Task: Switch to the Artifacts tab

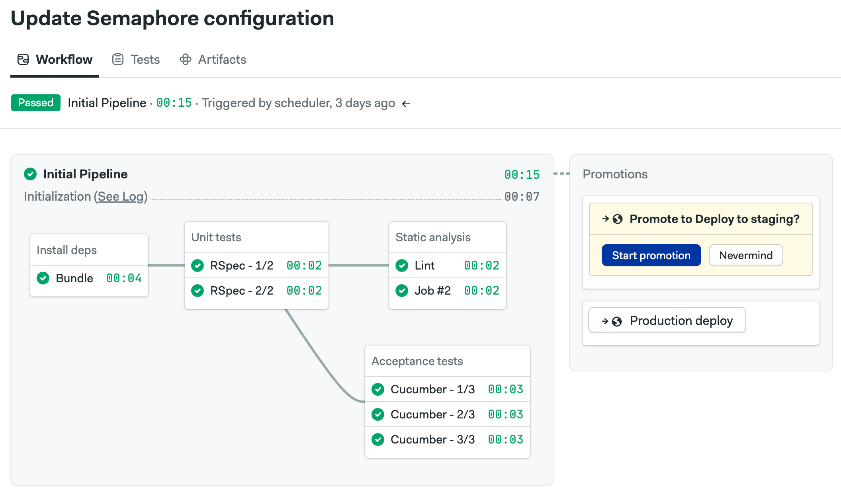Action: click(222, 60)
